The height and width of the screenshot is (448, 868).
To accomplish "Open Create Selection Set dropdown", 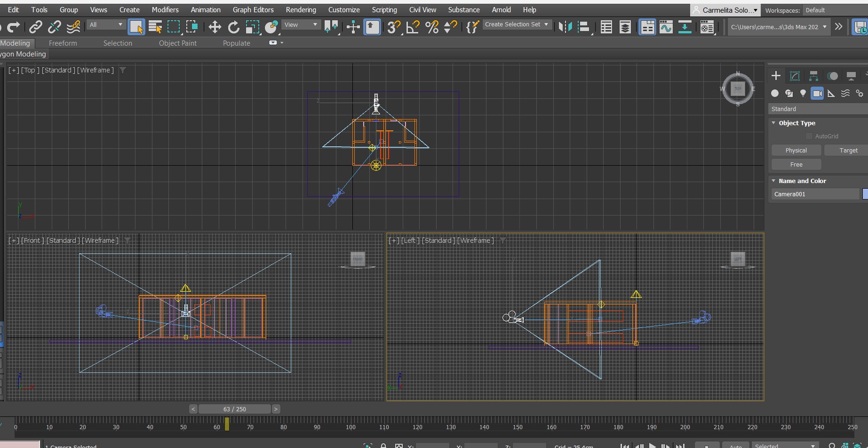I will tap(517, 24).
